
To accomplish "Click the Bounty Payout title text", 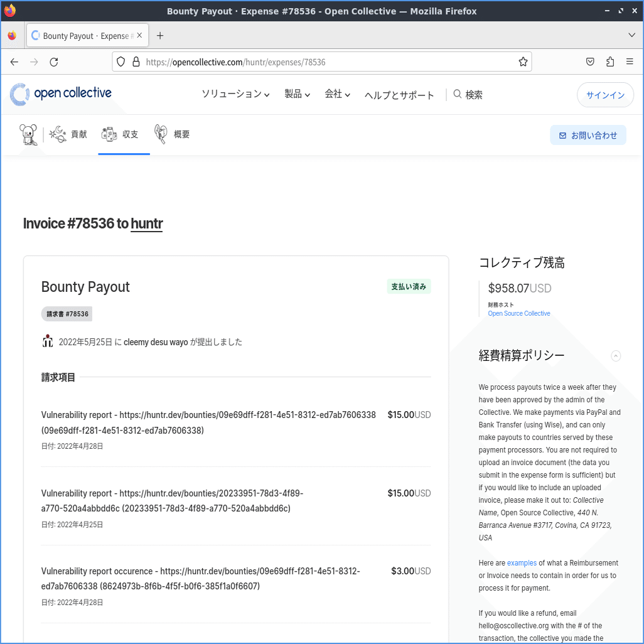I will pyautogui.click(x=85, y=287).
